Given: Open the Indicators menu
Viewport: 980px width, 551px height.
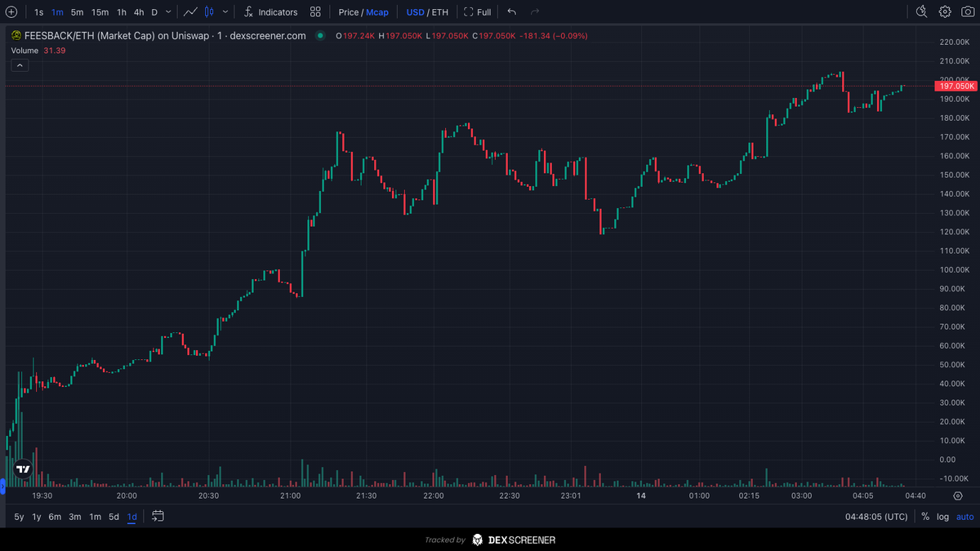Looking at the screenshot, I should pyautogui.click(x=271, y=12).
